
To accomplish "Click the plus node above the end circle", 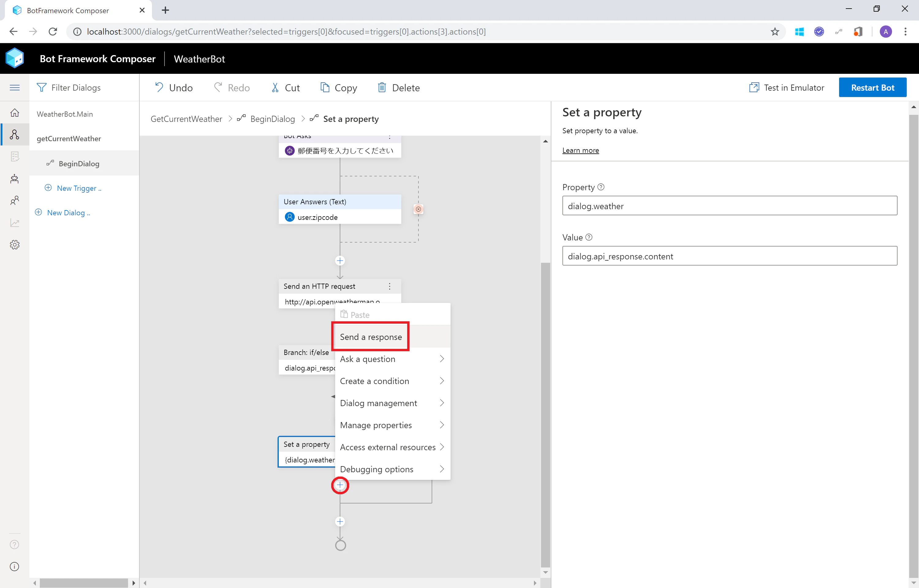I will [340, 522].
